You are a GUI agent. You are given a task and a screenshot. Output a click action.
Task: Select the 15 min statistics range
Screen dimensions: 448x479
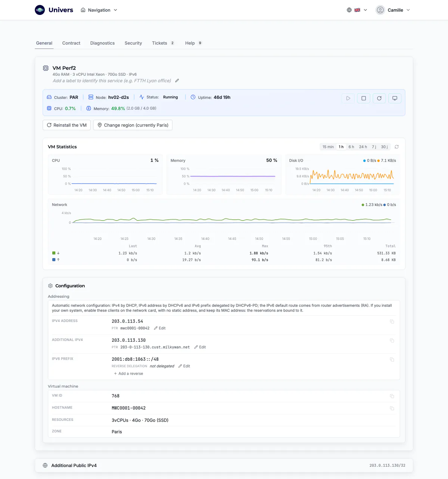coord(328,147)
